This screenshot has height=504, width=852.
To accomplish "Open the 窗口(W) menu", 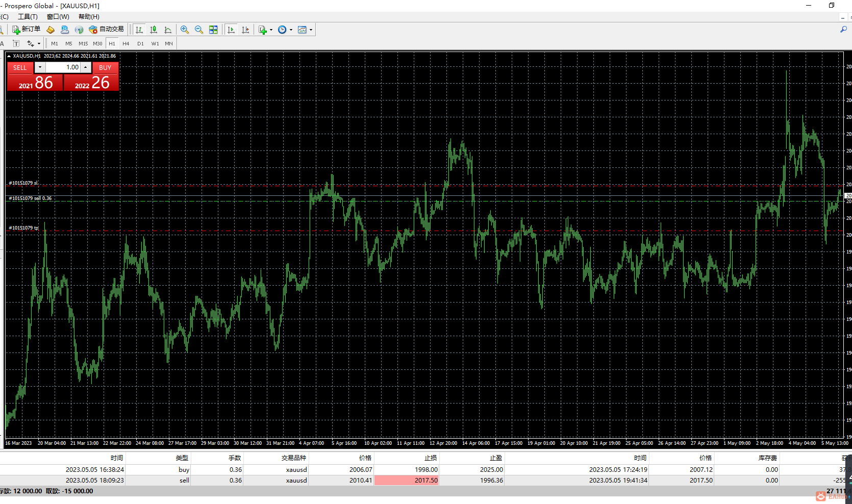I will click(x=58, y=17).
